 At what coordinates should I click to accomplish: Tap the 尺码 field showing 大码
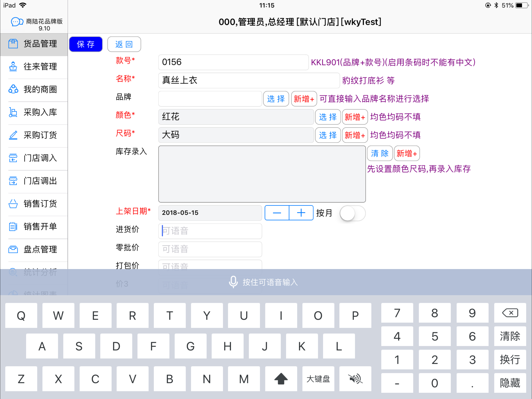(236, 135)
